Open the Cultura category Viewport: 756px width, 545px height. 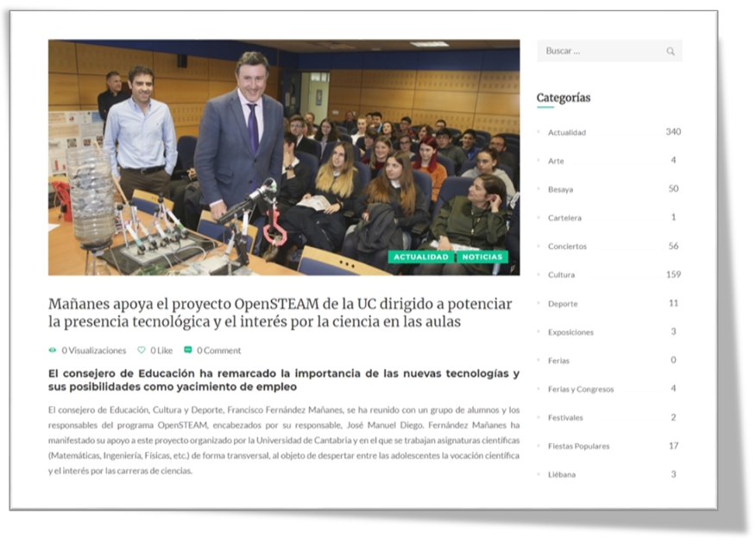(x=561, y=275)
